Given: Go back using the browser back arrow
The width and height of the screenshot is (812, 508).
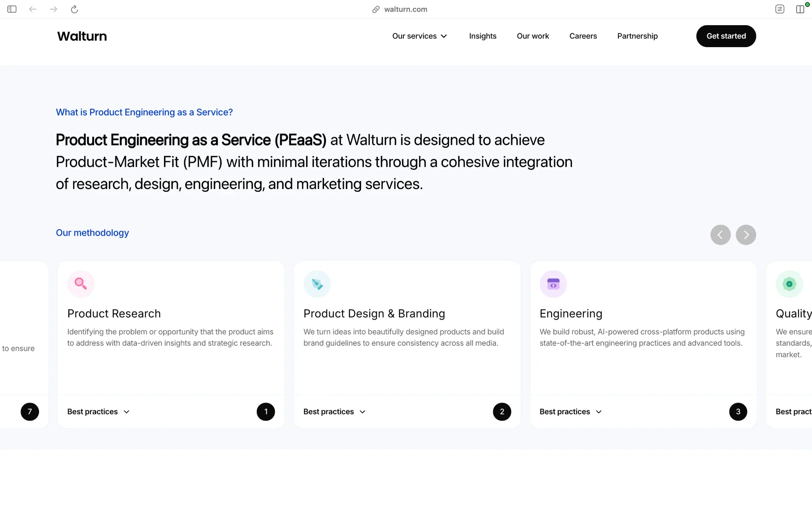Looking at the screenshot, I should click(33, 9).
